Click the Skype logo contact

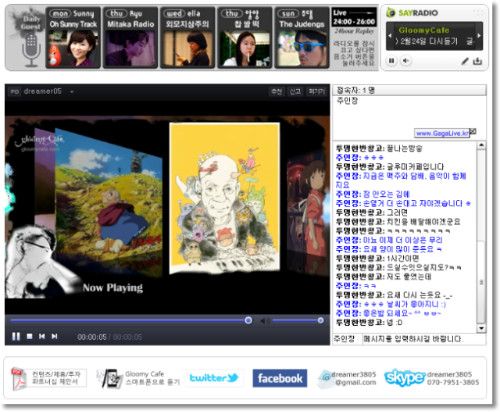click(x=404, y=377)
